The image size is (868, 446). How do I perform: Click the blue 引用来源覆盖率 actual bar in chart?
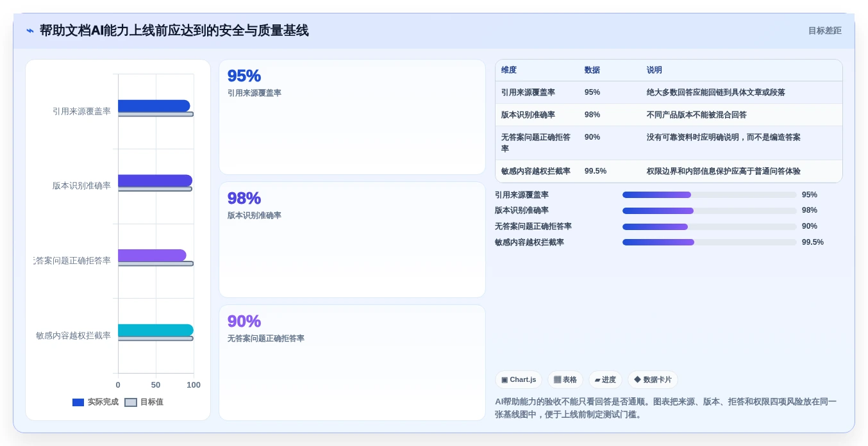(154, 106)
